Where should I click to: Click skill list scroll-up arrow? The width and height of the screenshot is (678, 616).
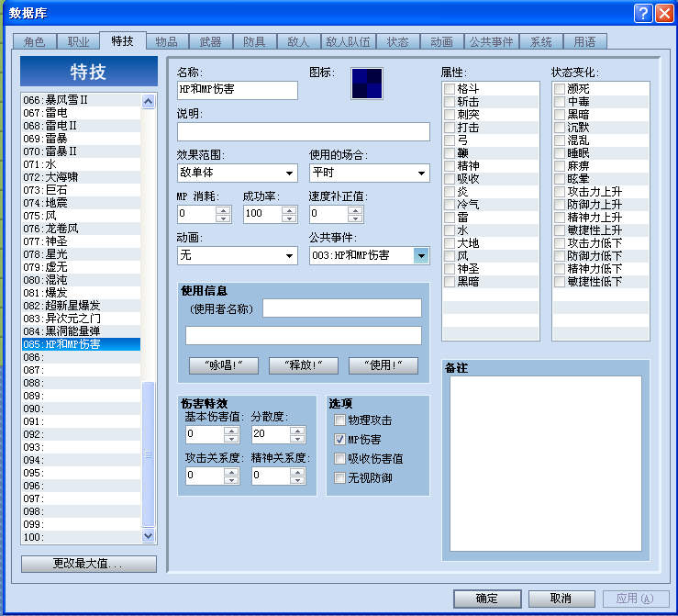coord(148,101)
